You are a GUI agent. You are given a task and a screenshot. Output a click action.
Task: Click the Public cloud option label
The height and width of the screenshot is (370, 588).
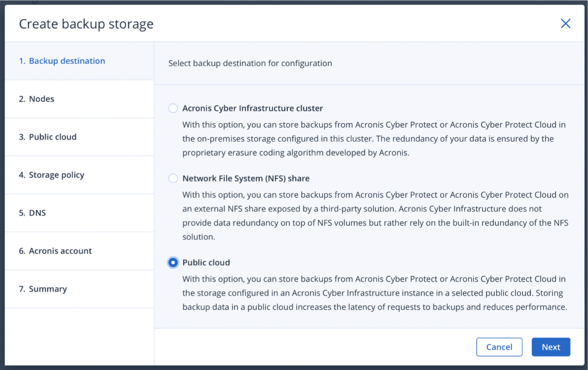[206, 262]
